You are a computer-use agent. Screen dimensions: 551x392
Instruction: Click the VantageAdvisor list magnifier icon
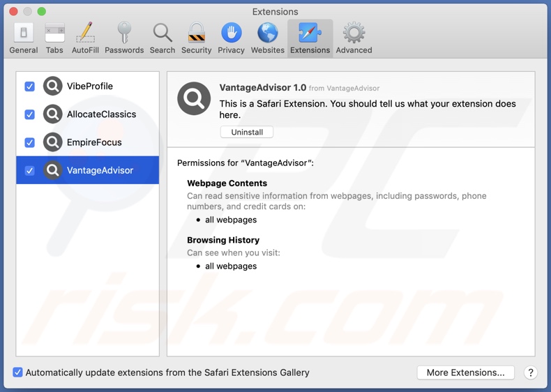point(53,170)
